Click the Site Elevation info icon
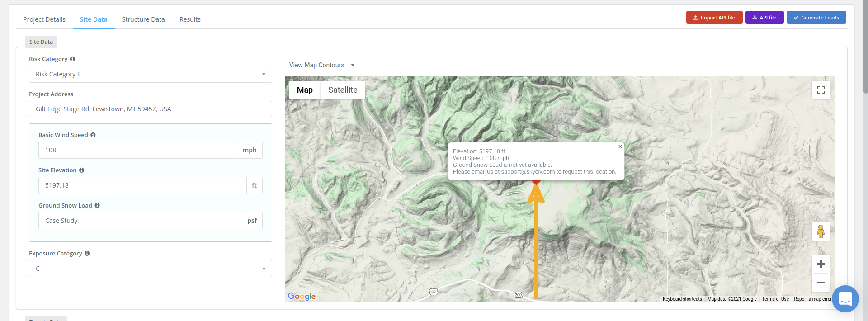 tap(82, 170)
